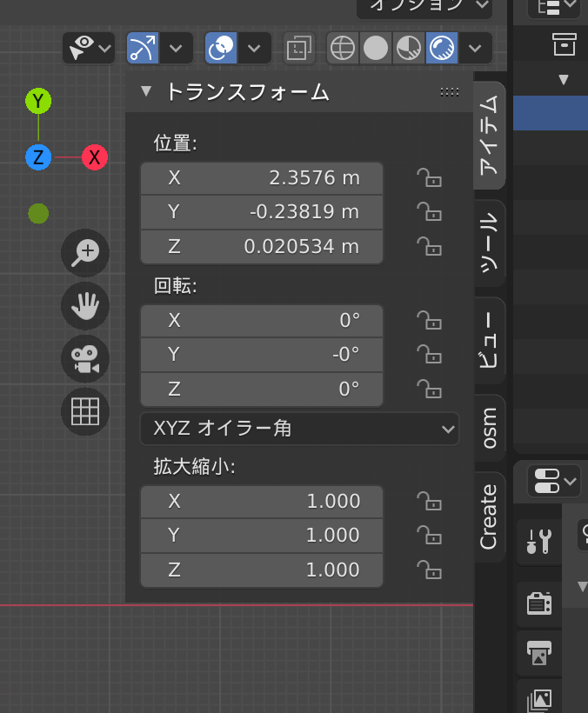Click the zoom view icon
Viewport: 588px width, 713px height.
[x=85, y=253]
